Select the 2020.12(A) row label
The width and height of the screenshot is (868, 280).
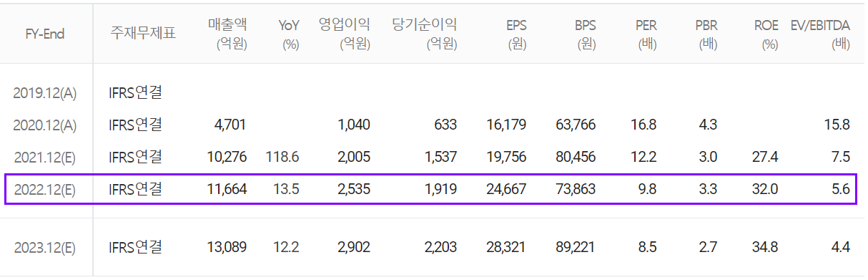click(x=44, y=125)
